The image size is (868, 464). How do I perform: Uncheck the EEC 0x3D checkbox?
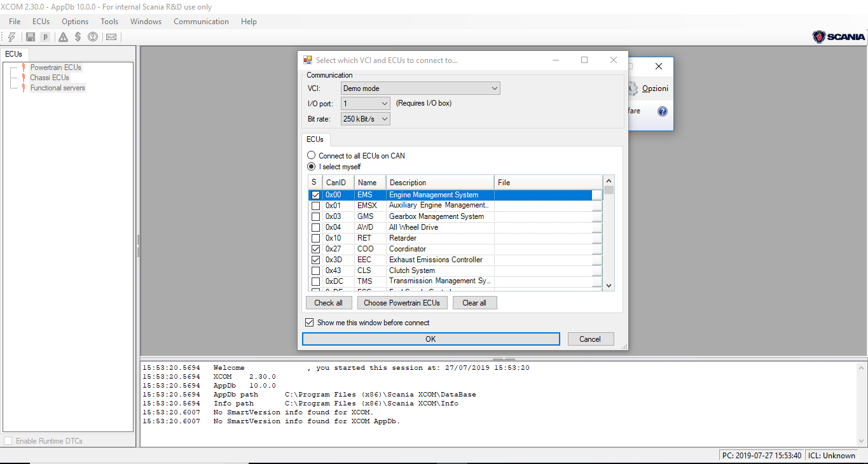pos(315,260)
